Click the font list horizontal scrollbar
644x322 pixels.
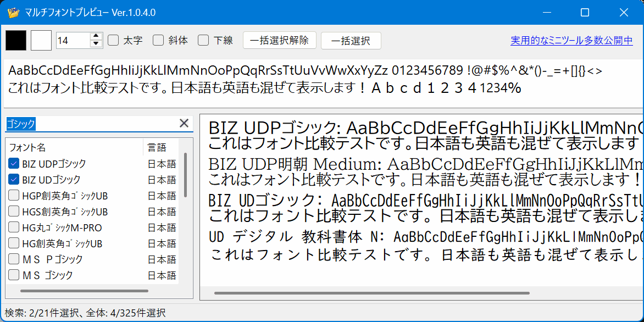pos(84,291)
